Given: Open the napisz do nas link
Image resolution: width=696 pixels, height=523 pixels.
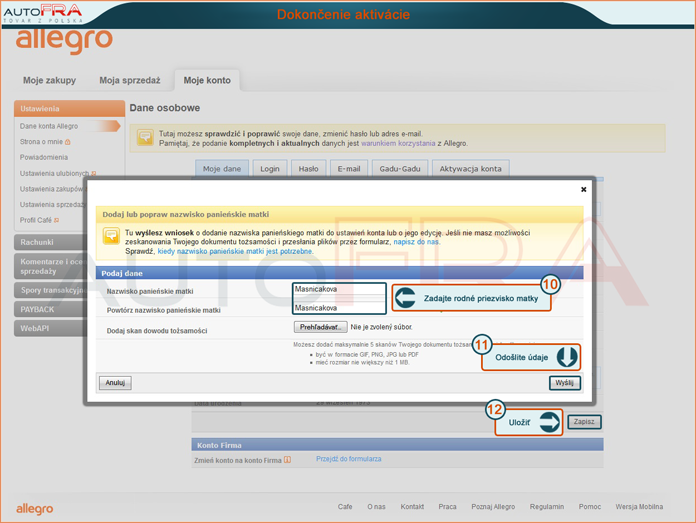Looking at the screenshot, I should point(416,242).
